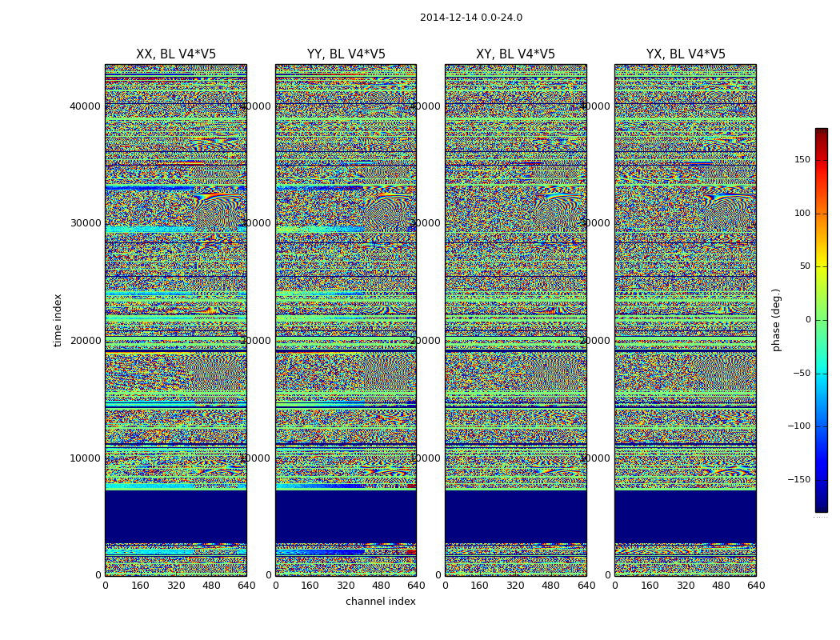Select the 'time index' y-axis label
This screenshot has width=840, height=640.
(58, 320)
